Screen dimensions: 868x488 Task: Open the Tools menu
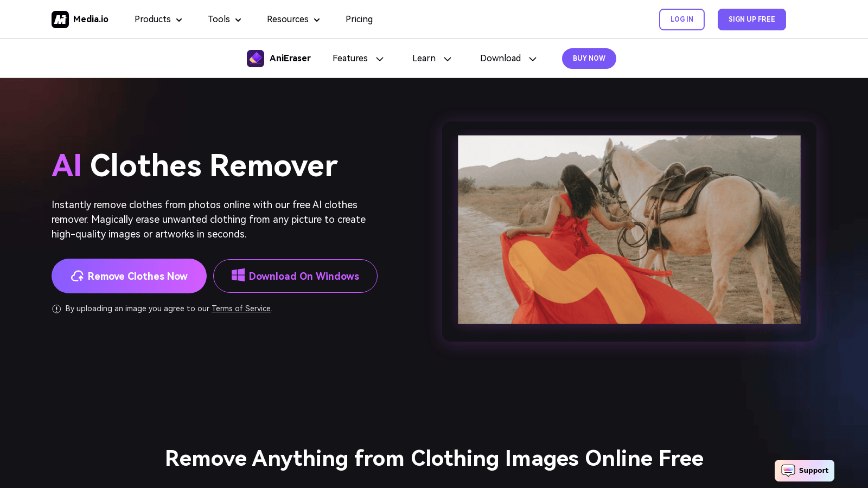pos(225,20)
